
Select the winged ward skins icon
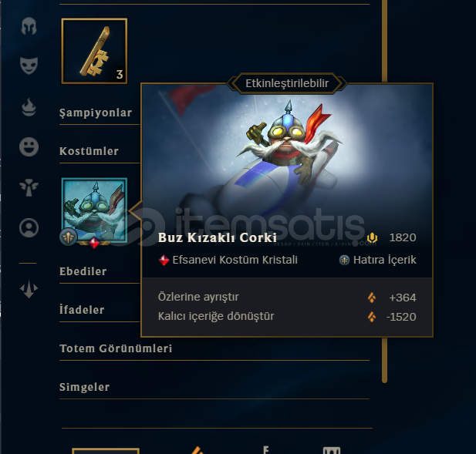pyautogui.click(x=29, y=187)
